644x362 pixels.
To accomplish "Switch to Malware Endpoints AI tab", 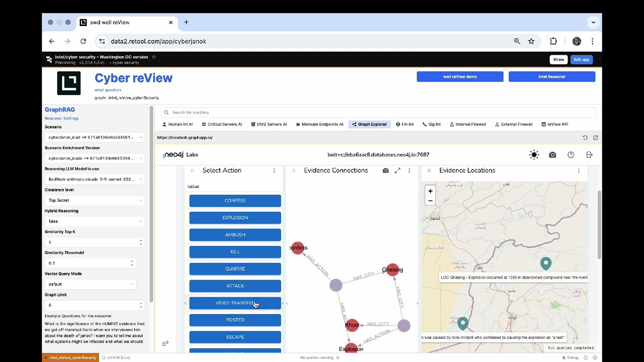I will point(319,124).
